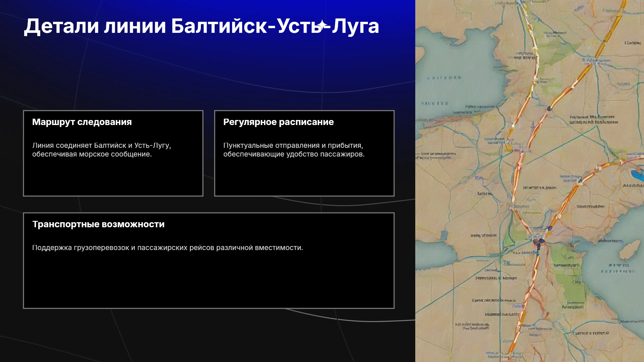The height and width of the screenshot is (362, 644).
Task: Click the word Луга in the title
Action: coord(356,26)
